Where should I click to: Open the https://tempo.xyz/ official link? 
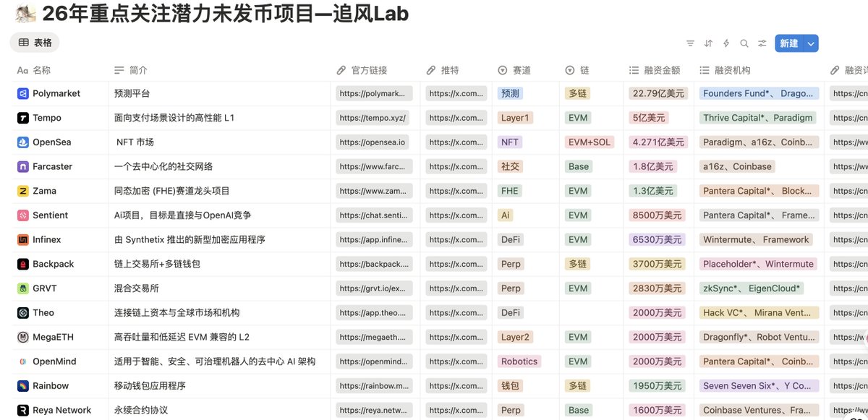[x=373, y=118]
